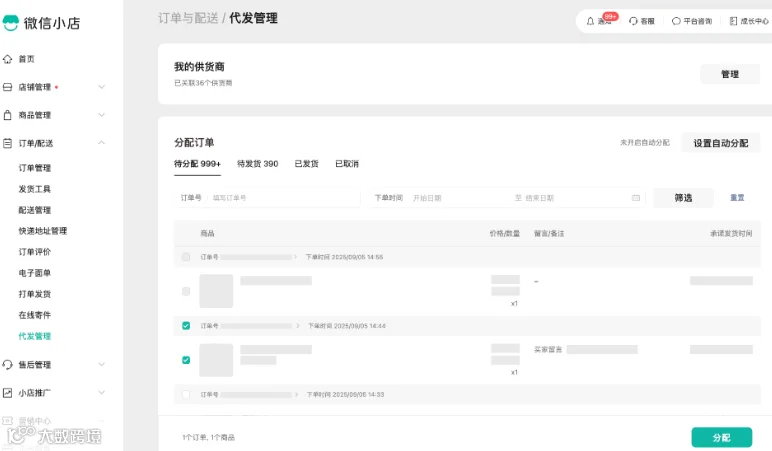Open the notification bell with 99+ badge
The height and width of the screenshot is (451, 772).
pos(590,21)
